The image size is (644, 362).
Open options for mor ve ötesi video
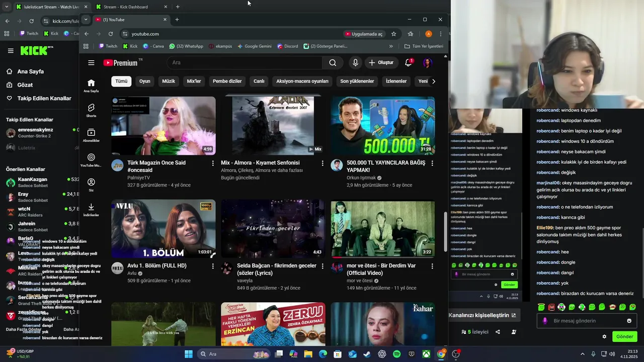[x=432, y=266]
